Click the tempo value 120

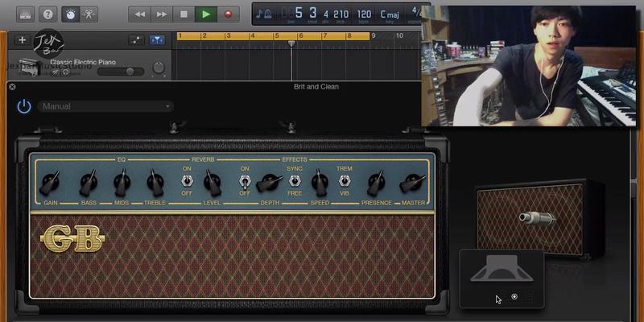(364, 14)
